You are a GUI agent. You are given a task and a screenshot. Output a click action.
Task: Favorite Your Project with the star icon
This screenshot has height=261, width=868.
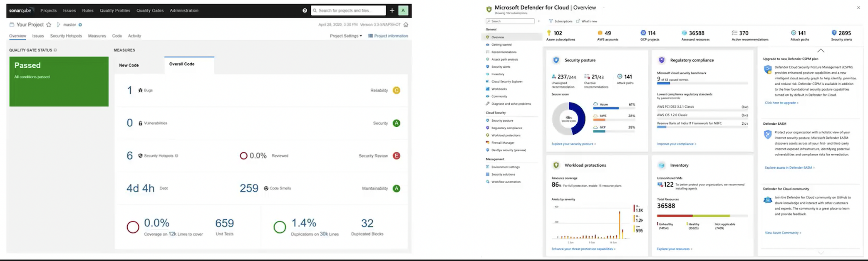point(49,25)
